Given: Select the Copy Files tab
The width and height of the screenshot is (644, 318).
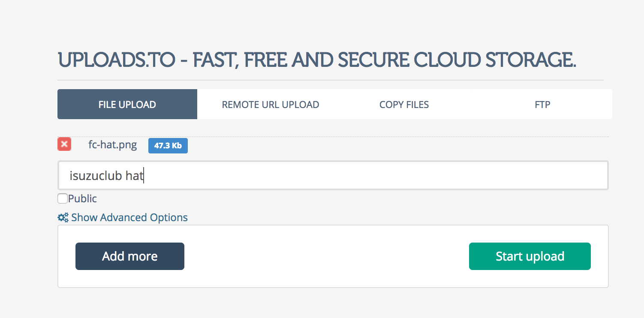Looking at the screenshot, I should (x=404, y=104).
